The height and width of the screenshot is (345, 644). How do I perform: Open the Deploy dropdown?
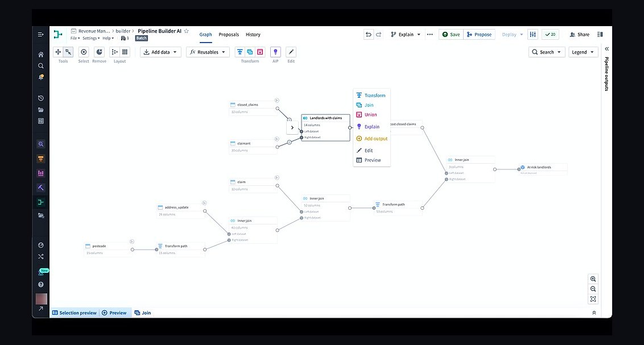512,35
